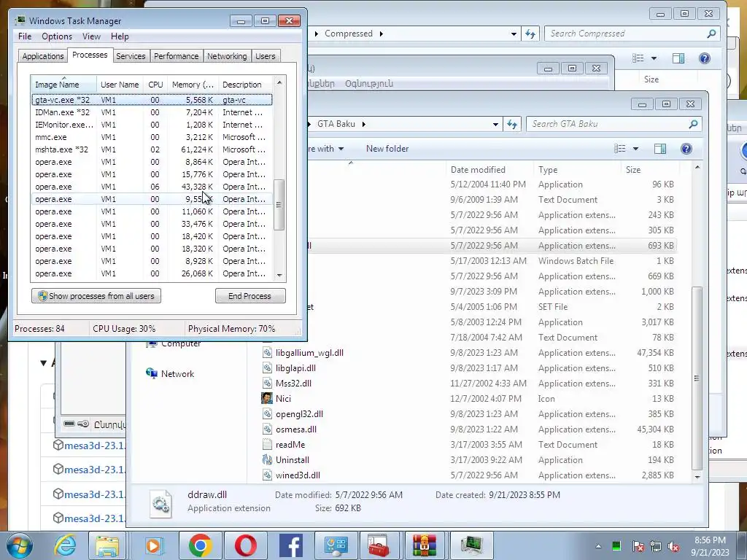Open help in Compressed window
This screenshot has width=747, height=560.
tap(704, 58)
